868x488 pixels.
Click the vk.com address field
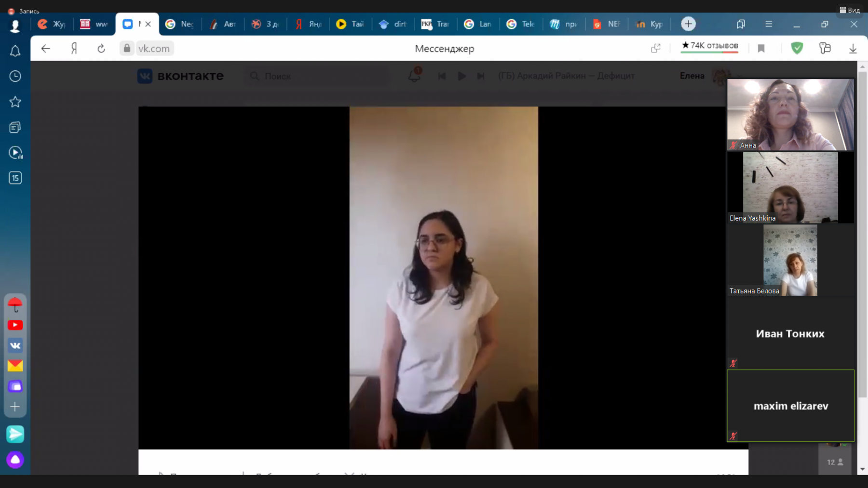(x=154, y=48)
